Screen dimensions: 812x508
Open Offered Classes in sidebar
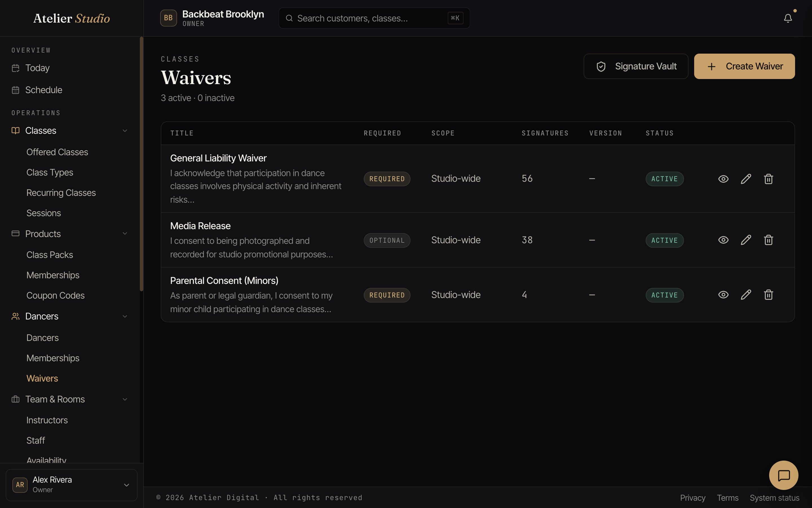58,152
